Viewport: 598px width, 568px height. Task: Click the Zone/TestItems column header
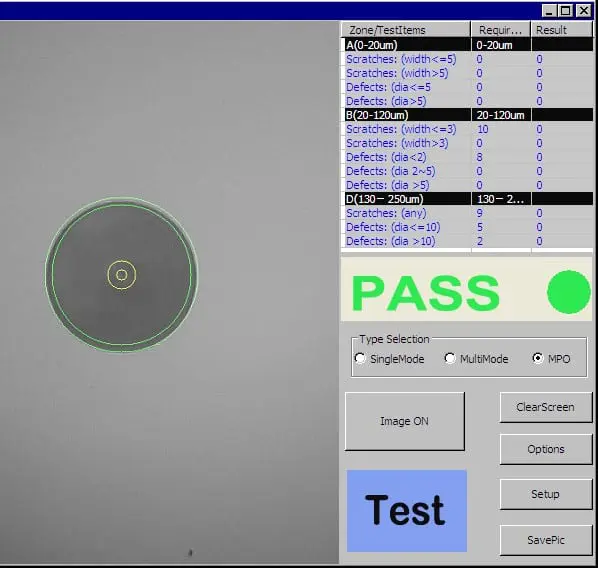406,30
